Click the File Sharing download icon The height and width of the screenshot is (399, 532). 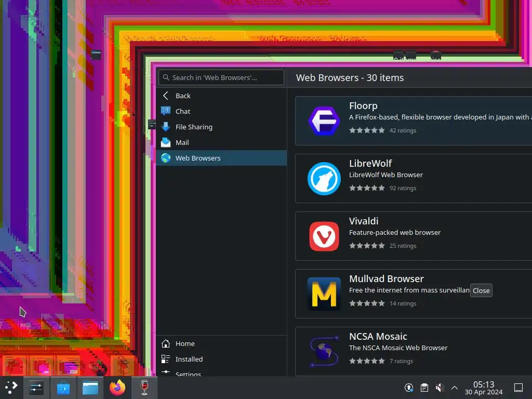(x=166, y=127)
